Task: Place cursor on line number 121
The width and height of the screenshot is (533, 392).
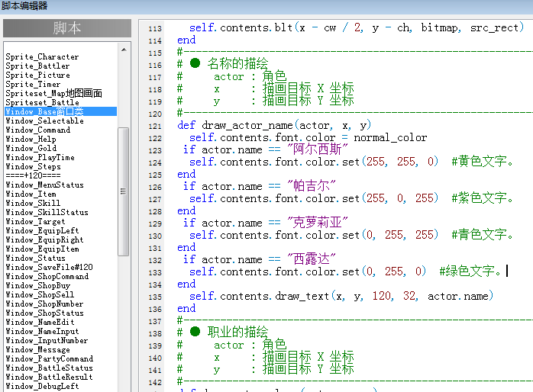Action: pos(155,127)
